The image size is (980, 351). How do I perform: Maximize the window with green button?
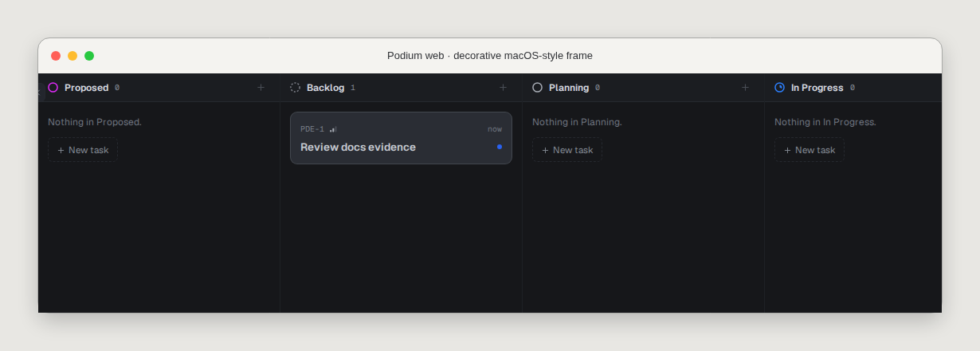pyautogui.click(x=89, y=56)
